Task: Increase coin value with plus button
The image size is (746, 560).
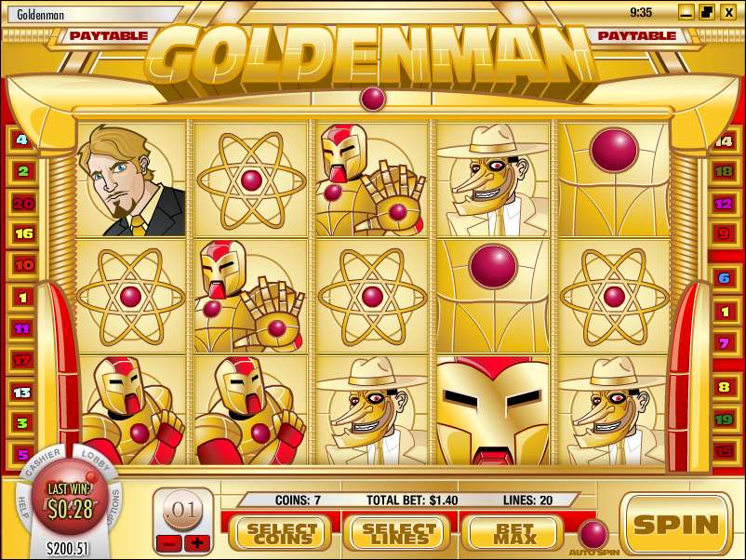Action: (197, 543)
